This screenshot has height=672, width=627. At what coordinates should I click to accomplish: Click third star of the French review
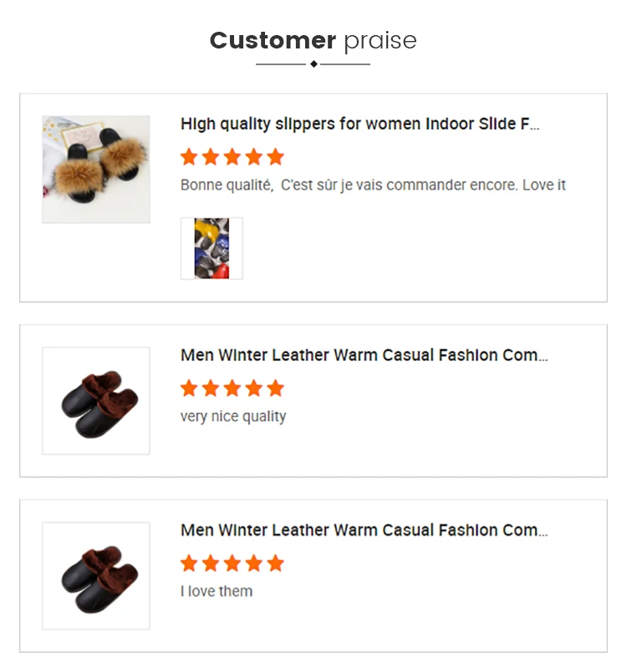[232, 157]
